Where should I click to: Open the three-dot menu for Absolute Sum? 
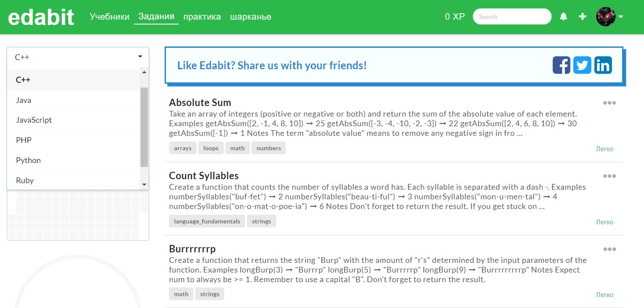[x=609, y=103]
